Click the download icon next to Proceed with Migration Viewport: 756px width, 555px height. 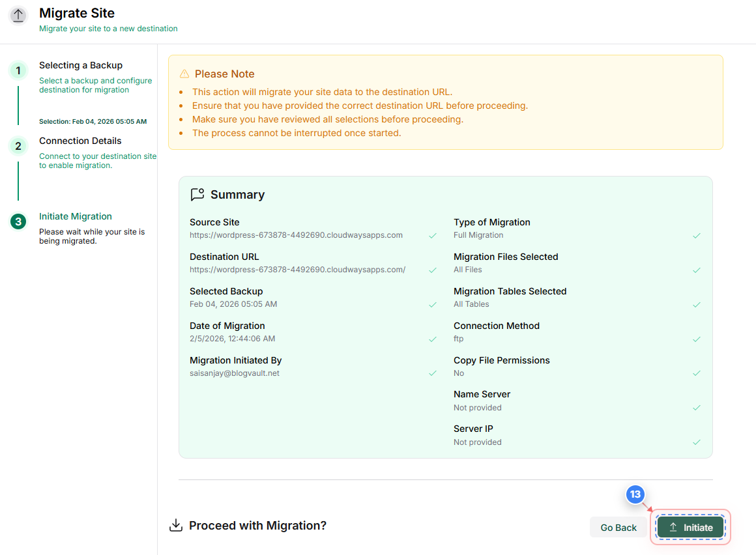(x=176, y=524)
